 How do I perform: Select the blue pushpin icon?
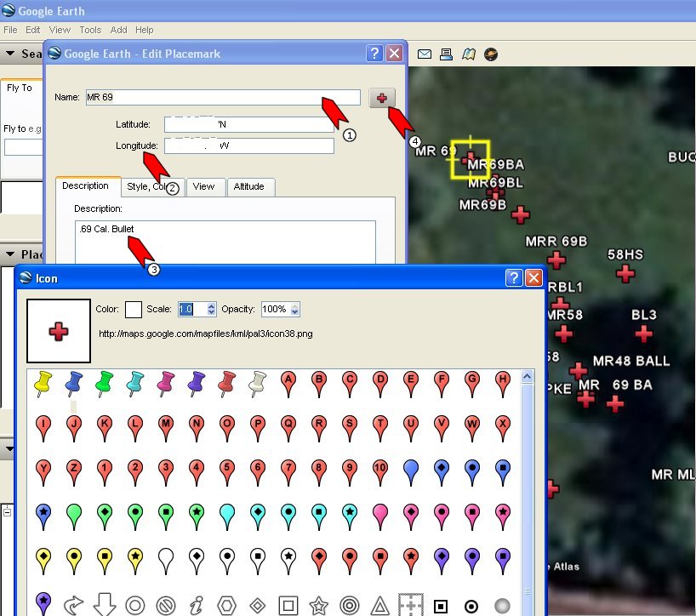pos(74,384)
